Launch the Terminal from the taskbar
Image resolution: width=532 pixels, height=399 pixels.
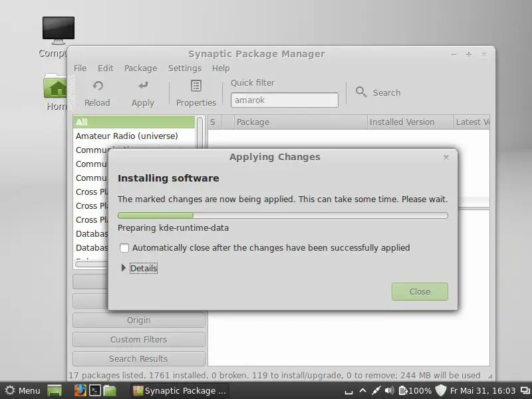94,390
